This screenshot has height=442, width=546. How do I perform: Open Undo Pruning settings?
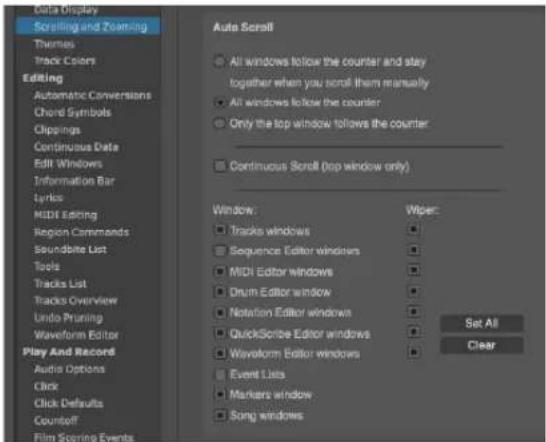coord(68,318)
